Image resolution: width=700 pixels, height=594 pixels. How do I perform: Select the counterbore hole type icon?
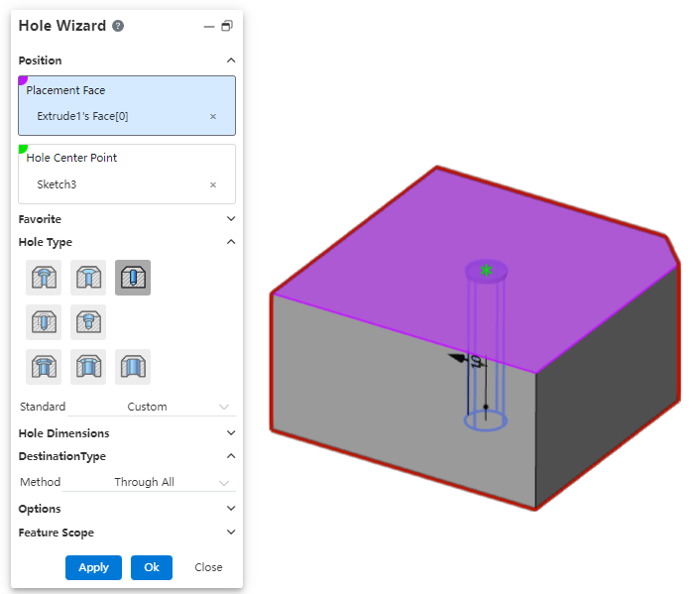point(44,278)
